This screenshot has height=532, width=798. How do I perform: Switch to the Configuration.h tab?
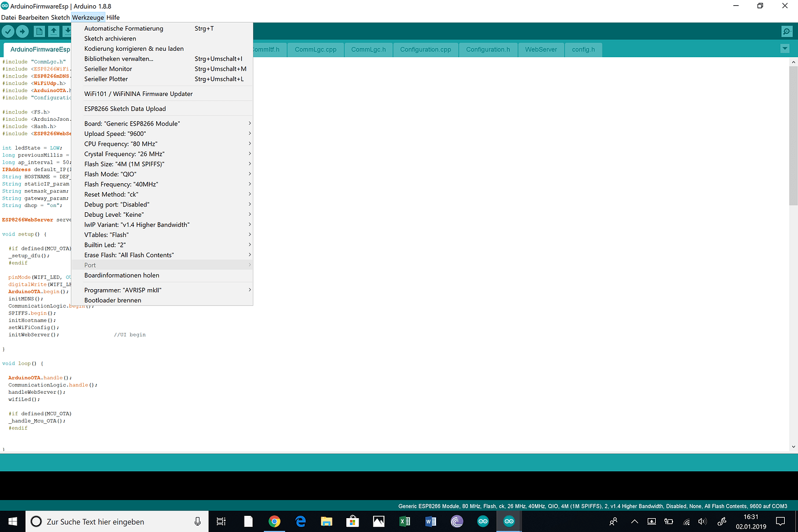(x=487, y=50)
